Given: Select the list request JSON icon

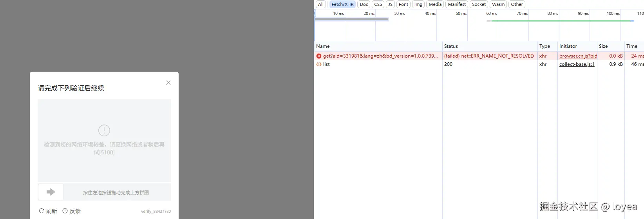Looking at the screenshot, I should pyautogui.click(x=319, y=64).
